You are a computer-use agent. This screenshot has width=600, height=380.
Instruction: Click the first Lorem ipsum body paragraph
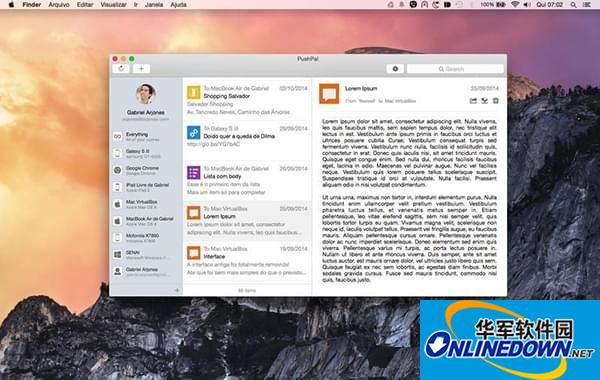pos(409,153)
